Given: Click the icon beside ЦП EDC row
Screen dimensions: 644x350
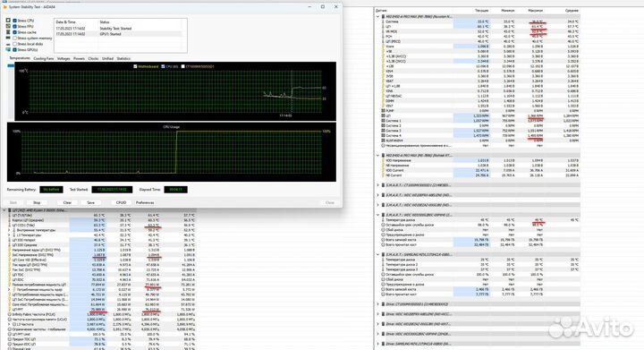Looking at the screenshot, I should coord(10,279).
